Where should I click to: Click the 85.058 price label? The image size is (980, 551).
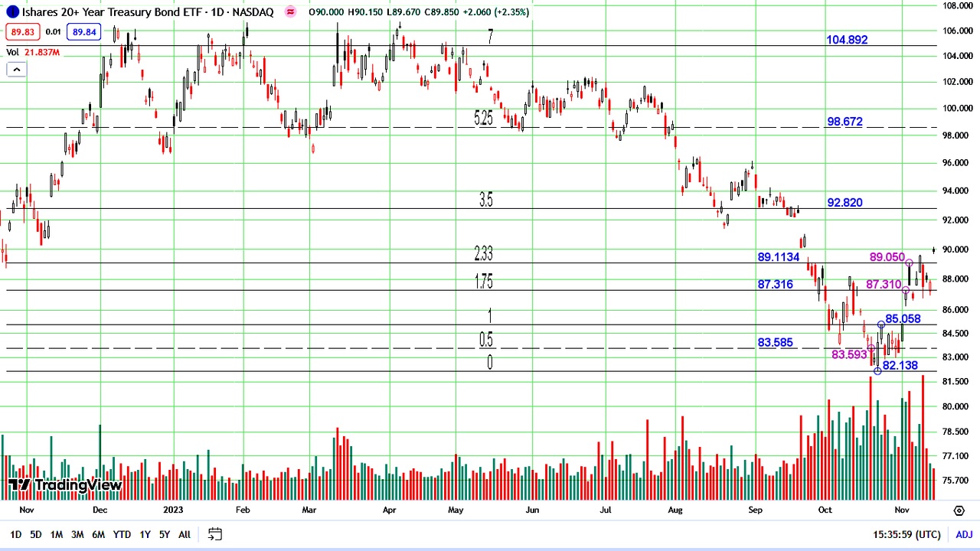coord(903,318)
